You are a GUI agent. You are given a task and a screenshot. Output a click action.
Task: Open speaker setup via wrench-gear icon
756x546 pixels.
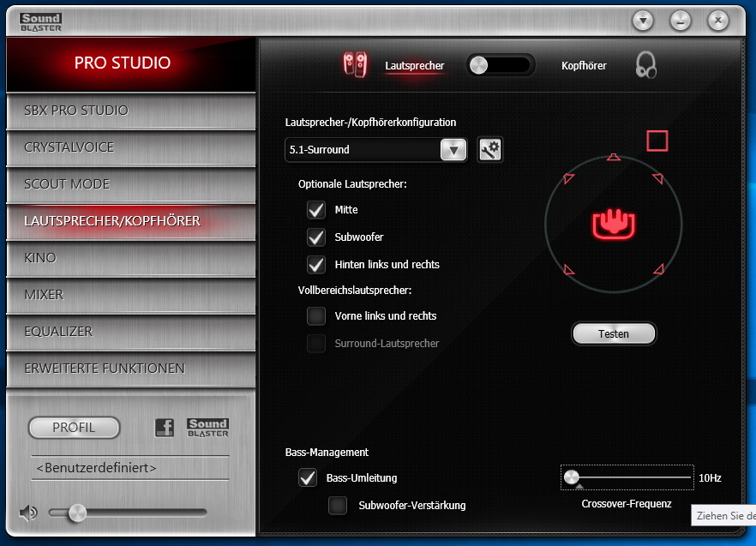click(490, 149)
